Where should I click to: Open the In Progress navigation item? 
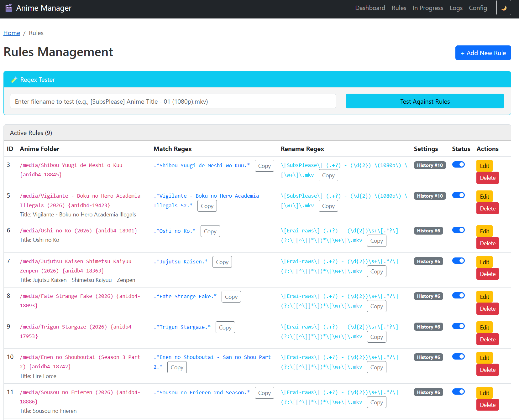[x=427, y=8]
